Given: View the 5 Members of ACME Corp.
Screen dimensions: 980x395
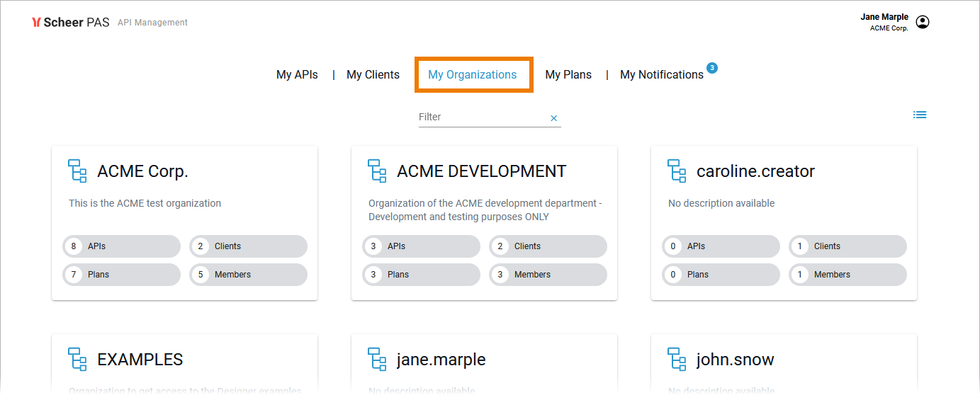Looking at the screenshot, I should pyautogui.click(x=249, y=275).
